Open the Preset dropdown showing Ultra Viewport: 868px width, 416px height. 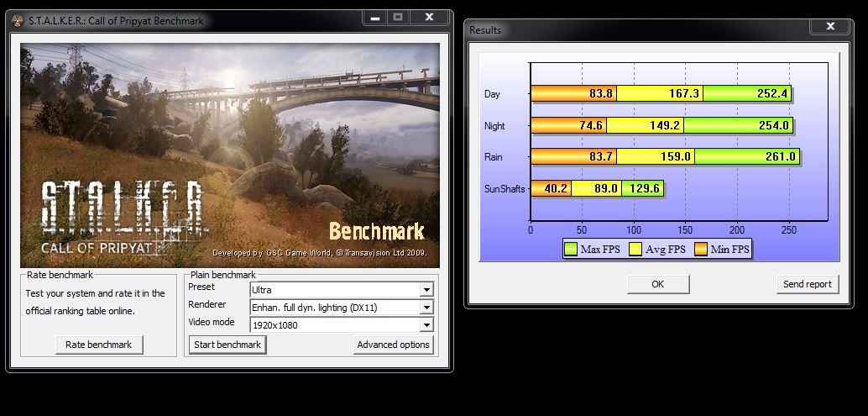tap(342, 289)
